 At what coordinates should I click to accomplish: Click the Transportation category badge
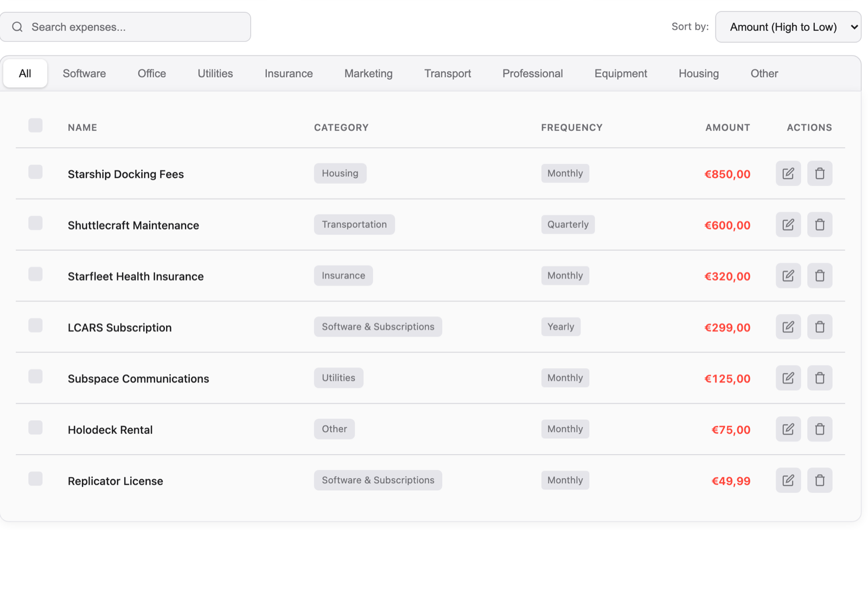(354, 225)
